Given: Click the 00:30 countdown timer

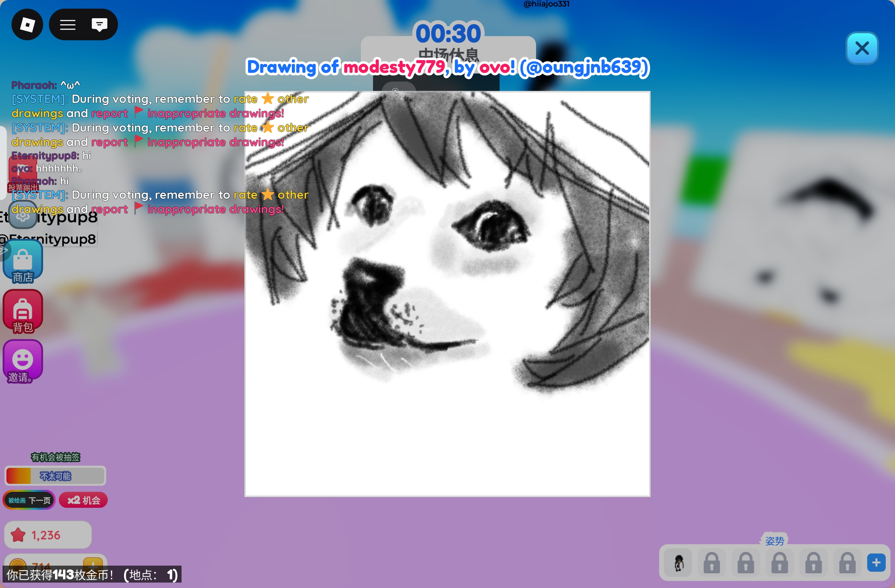Looking at the screenshot, I should click(448, 34).
